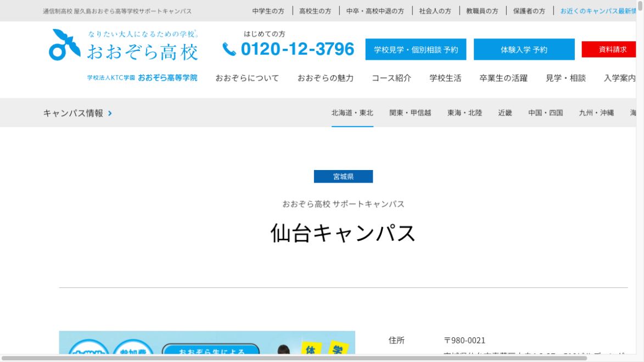Viewport: 644px width, 362px height.
Task: Open おおぞらの魅力 menu
Action: (325, 78)
